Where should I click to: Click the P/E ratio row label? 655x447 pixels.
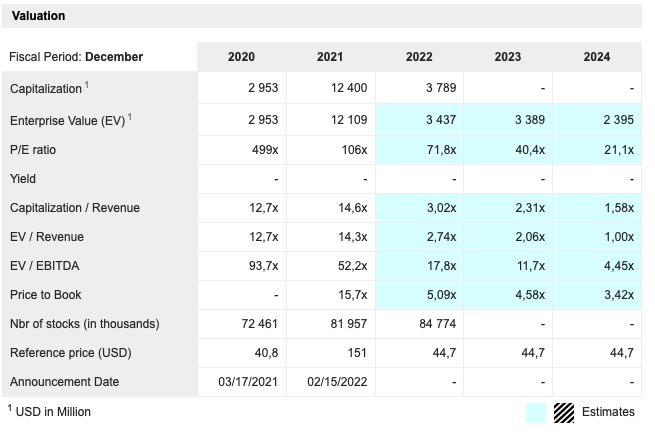(36, 150)
